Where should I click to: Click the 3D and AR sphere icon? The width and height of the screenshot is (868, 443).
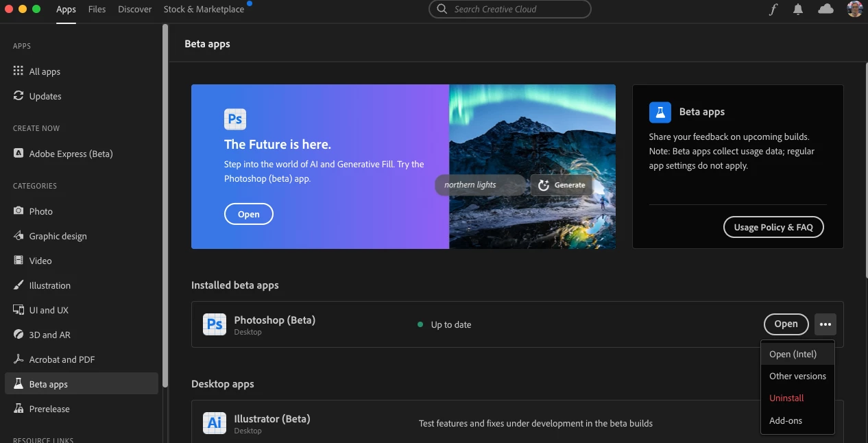19,335
